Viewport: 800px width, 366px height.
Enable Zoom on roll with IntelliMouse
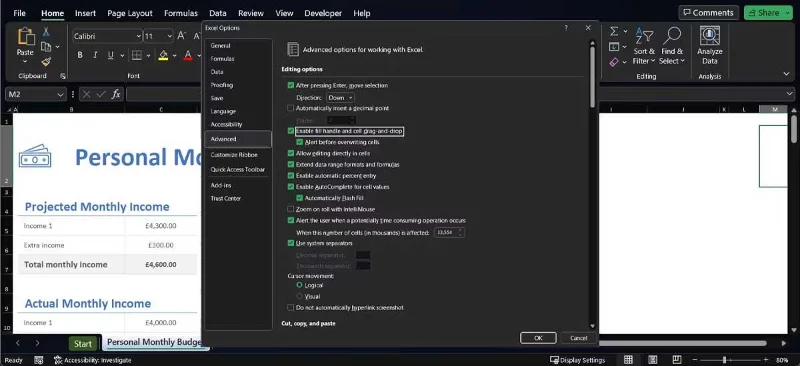(x=291, y=209)
